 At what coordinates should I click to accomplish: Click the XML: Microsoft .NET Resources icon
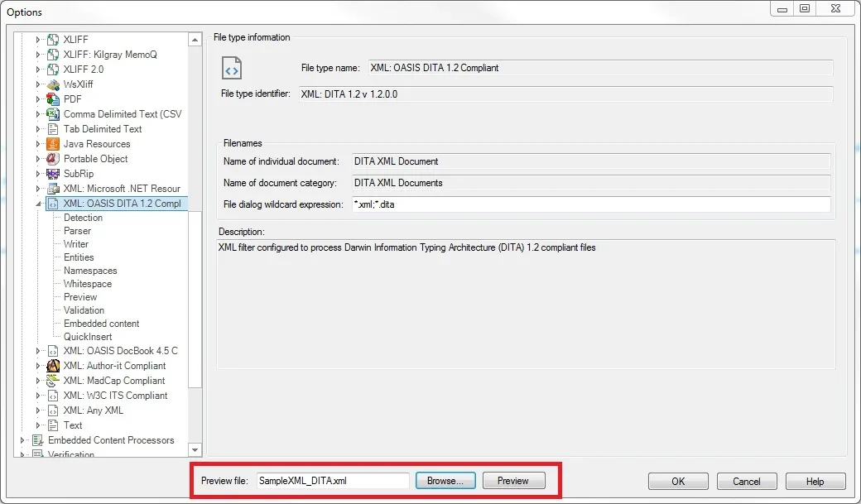pyautogui.click(x=53, y=189)
